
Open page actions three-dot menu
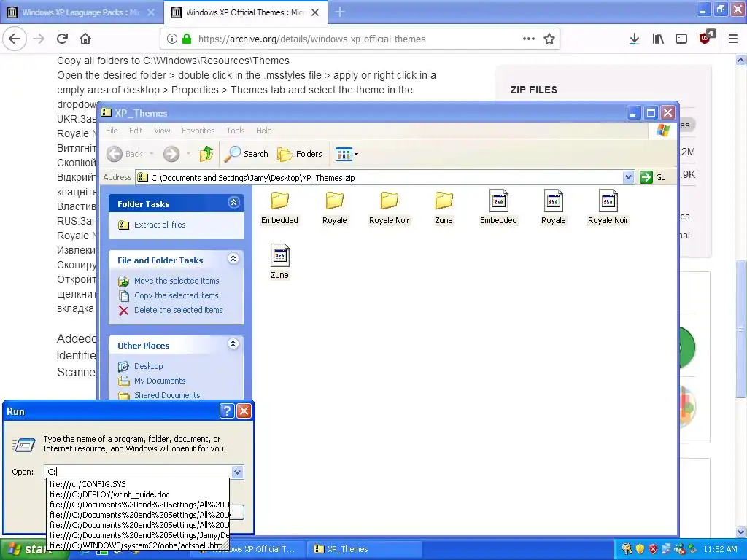pyautogui.click(x=529, y=39)
